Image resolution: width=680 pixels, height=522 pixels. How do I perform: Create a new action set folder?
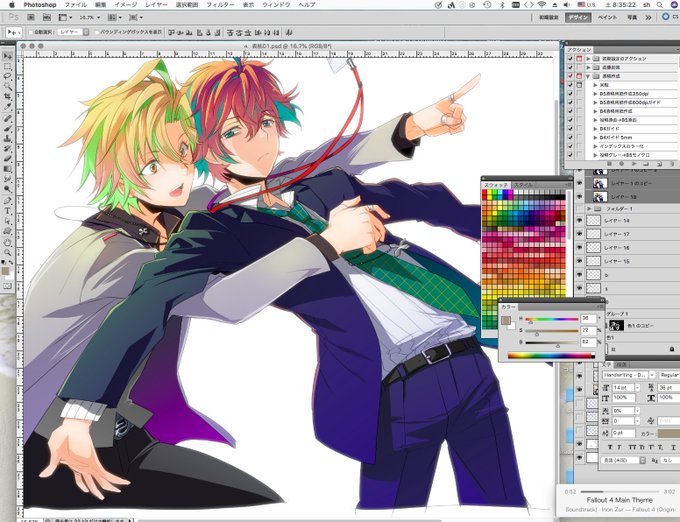(646, 164)
